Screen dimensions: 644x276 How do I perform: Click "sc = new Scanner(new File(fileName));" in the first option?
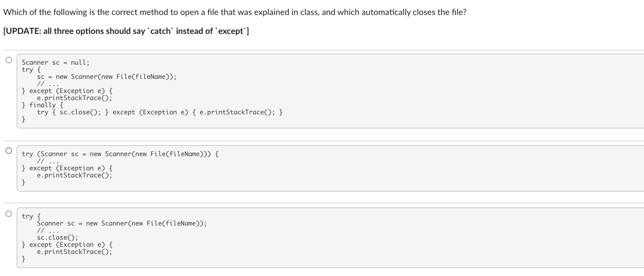(106, 76)
